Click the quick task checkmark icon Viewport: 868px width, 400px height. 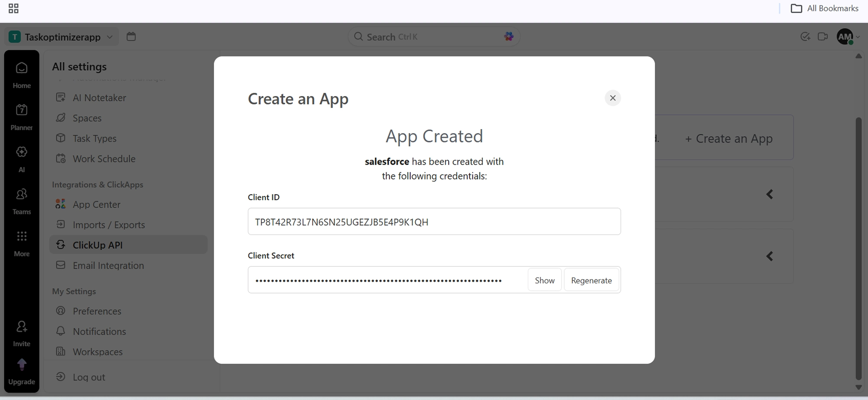click(x=805, y=37)
